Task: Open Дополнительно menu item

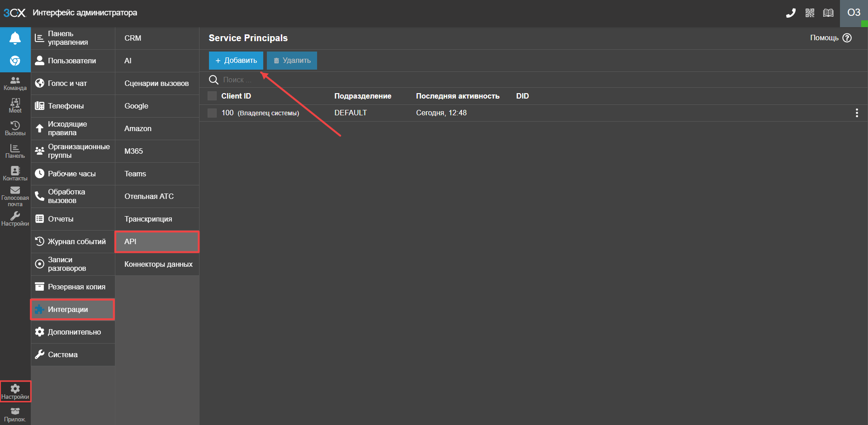Action: click(73, 332)
